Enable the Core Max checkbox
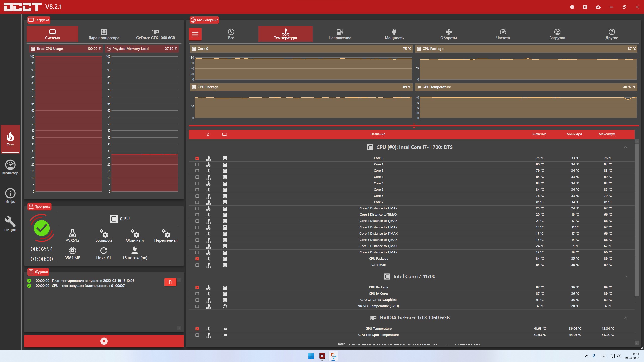644x362 pixels. [197, 265]
